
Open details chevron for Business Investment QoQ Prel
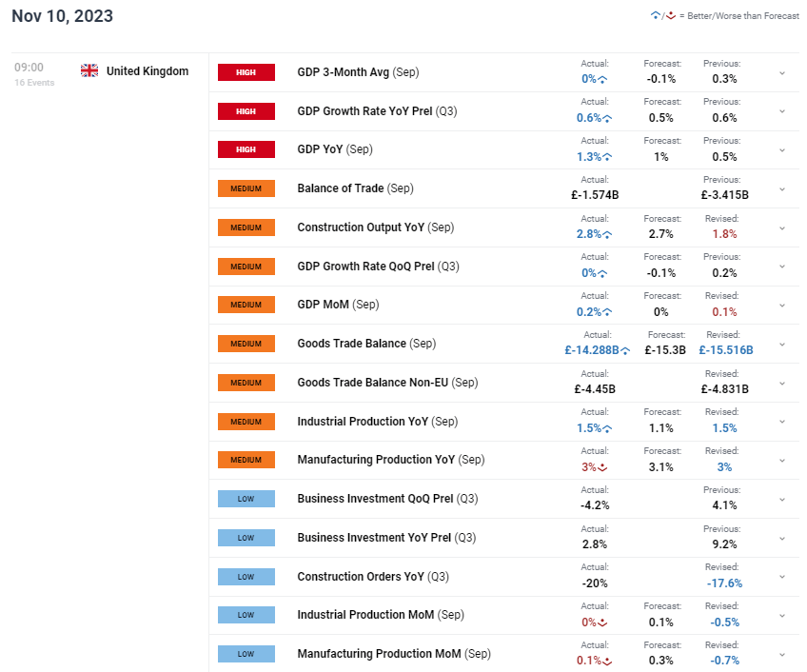[782, 499]
